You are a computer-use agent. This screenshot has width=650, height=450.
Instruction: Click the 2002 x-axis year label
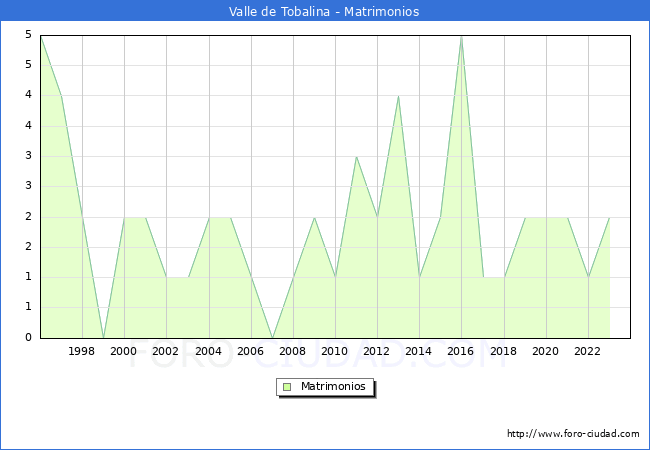(166, 351)
